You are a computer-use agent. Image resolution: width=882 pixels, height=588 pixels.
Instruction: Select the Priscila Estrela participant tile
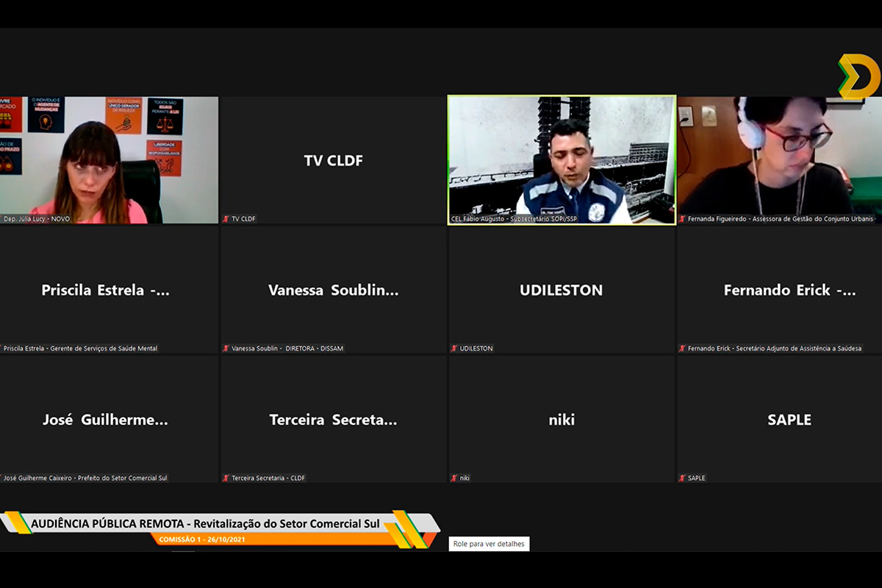click(109, 290)
